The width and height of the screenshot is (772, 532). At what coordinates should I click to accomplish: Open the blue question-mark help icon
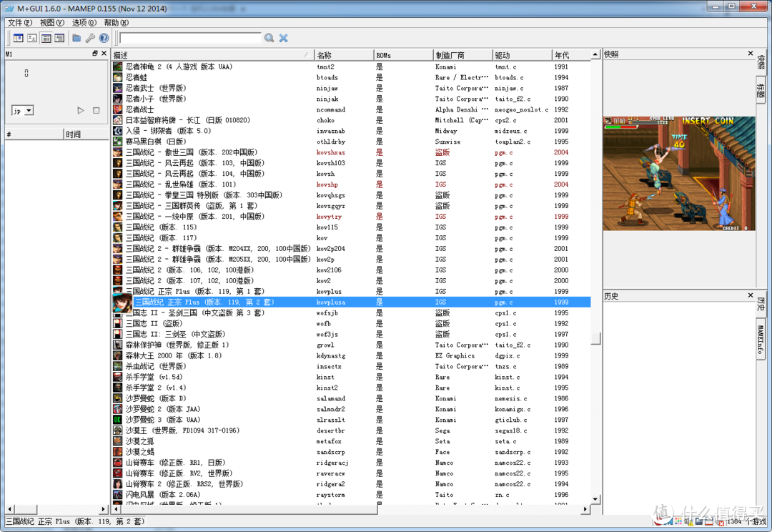[x=104, y=38]
